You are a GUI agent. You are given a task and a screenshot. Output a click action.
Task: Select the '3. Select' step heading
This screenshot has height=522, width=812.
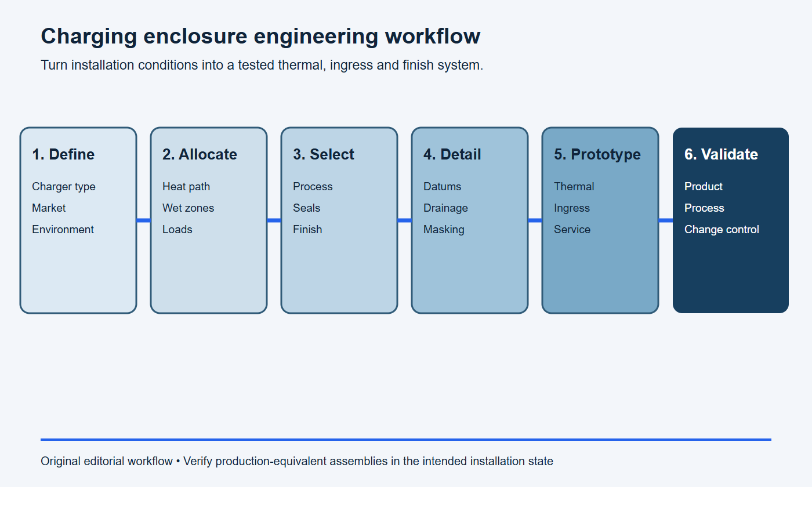(x=323, y=154)
